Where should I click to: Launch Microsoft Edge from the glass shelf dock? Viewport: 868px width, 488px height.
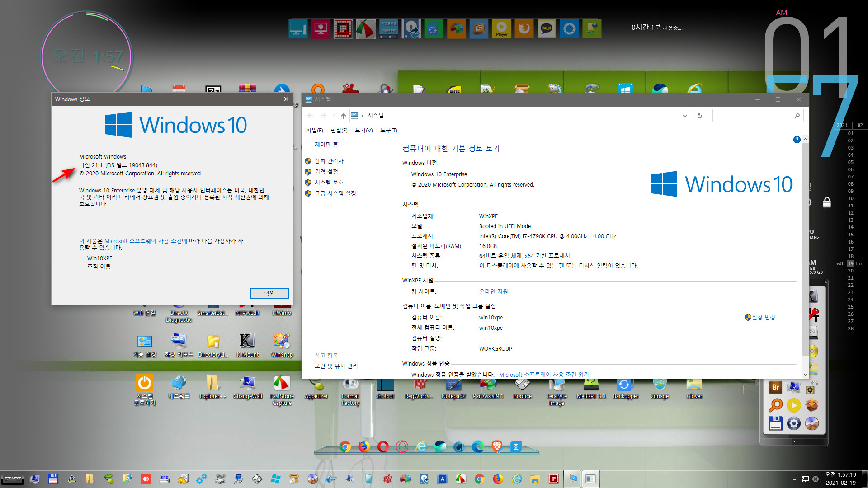(478, 447)
